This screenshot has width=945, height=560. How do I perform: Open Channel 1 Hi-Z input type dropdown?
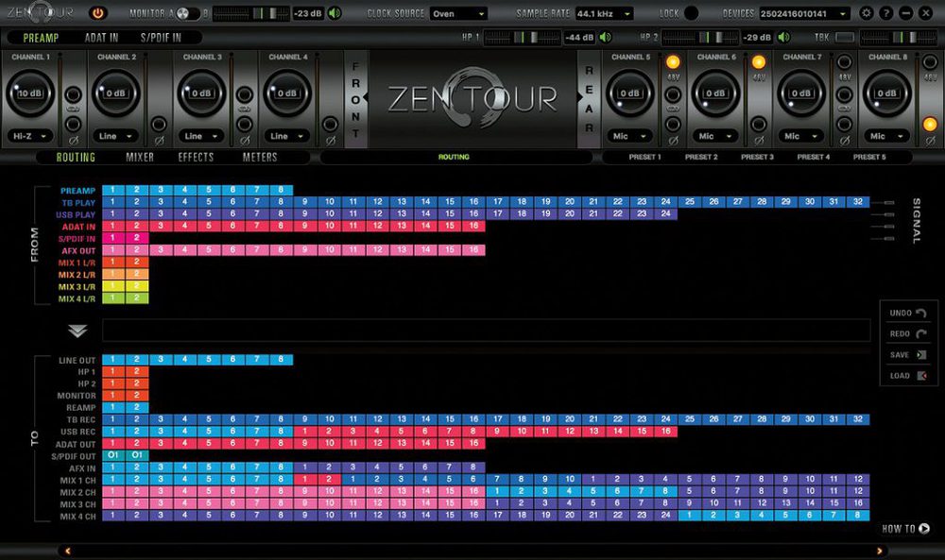[29, 136]
